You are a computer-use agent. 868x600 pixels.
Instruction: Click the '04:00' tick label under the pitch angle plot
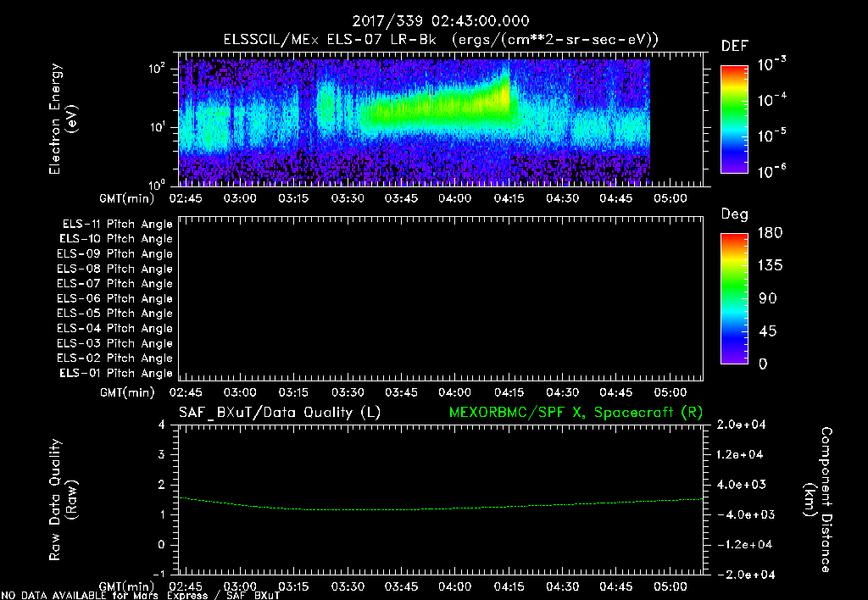click(x=455, y=392)
